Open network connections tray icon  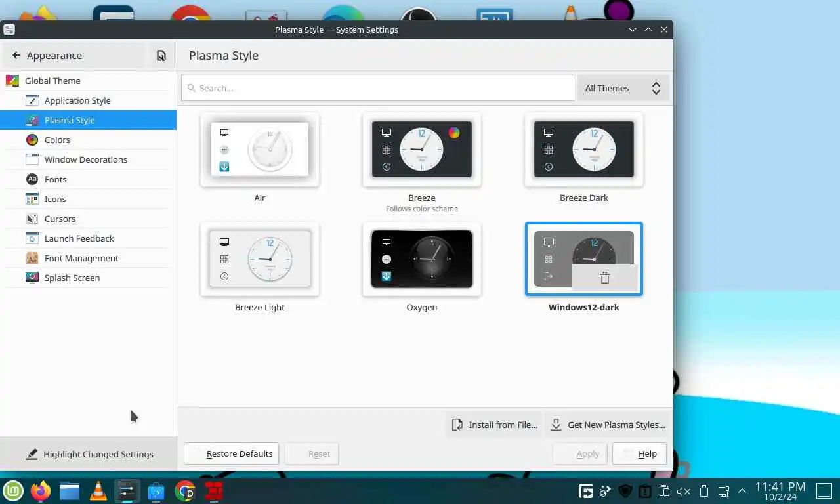click(x=723, y=491)
